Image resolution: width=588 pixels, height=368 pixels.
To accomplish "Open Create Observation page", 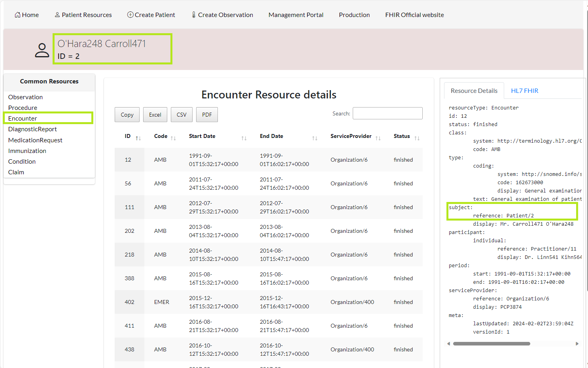I will 222,15.
